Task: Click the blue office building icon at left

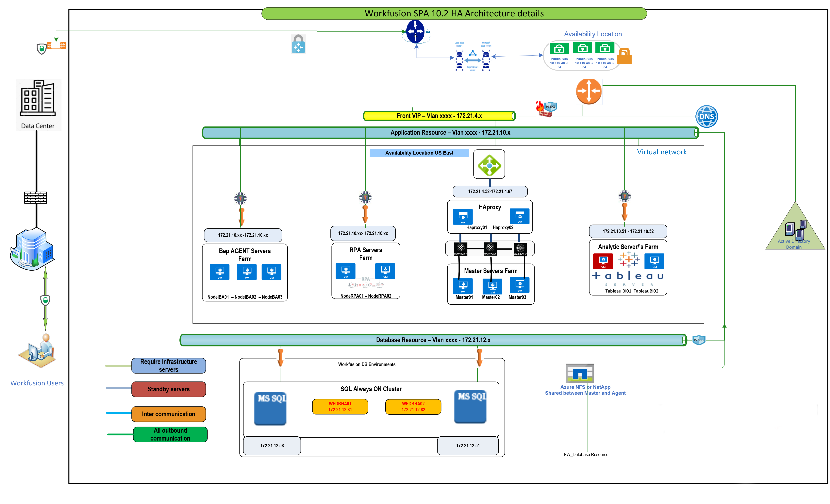Action: click(x=32, y=249)
